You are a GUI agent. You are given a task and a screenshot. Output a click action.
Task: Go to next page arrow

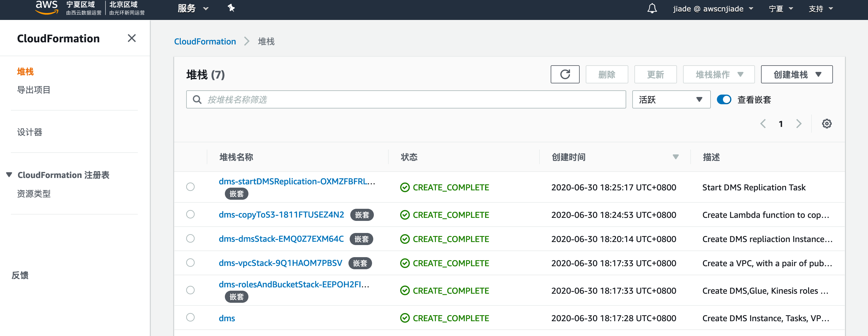[798, 124]
